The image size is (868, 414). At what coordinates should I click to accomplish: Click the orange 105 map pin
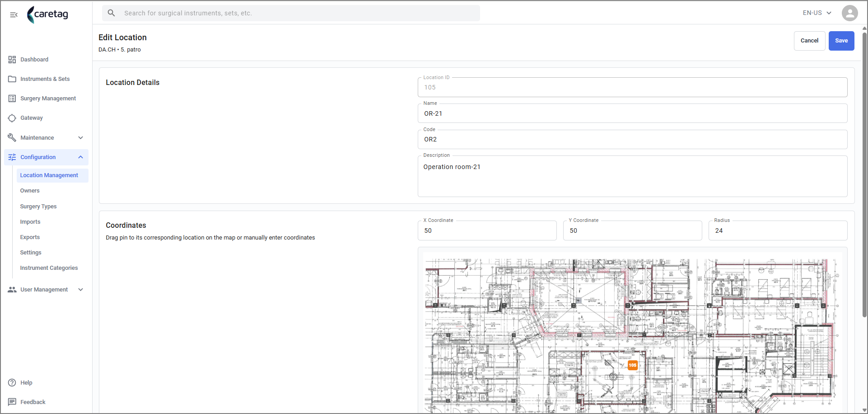(633, 365)
